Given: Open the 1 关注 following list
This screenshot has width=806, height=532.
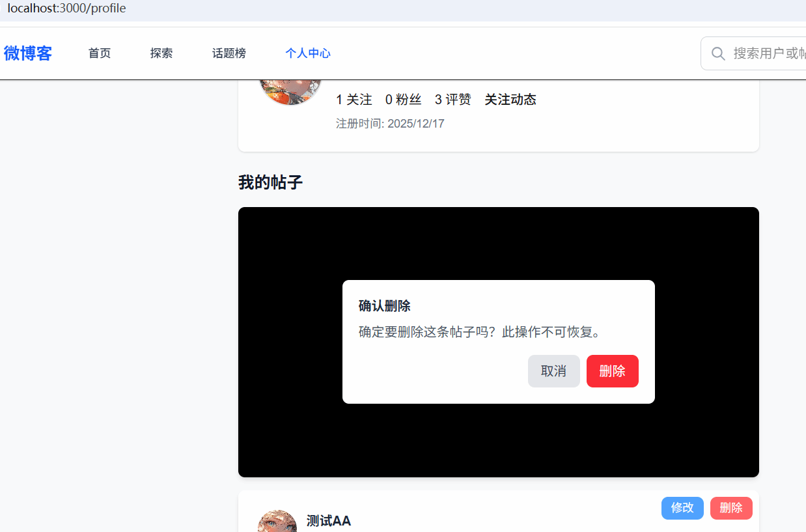Looking at the screenshot, I should coord(354,100).
